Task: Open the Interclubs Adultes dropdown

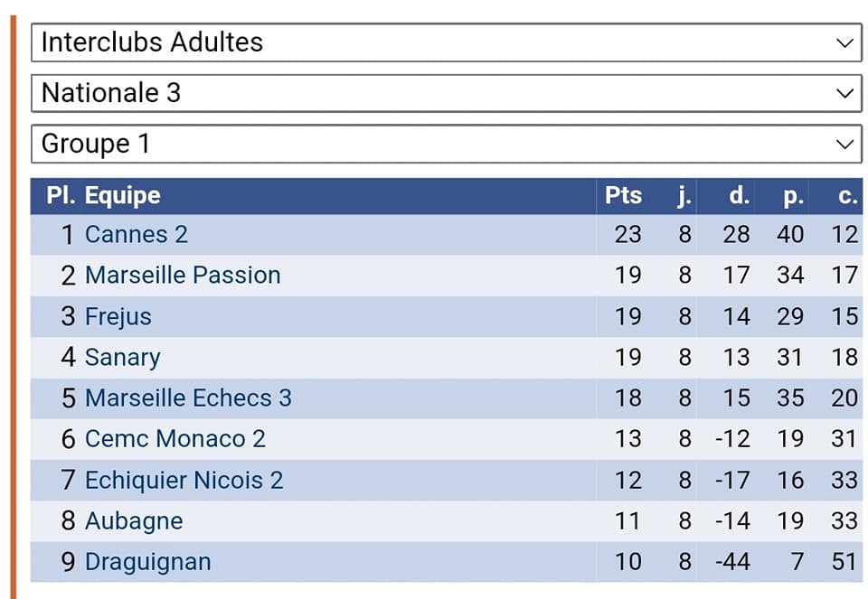Action: (447, 42)
